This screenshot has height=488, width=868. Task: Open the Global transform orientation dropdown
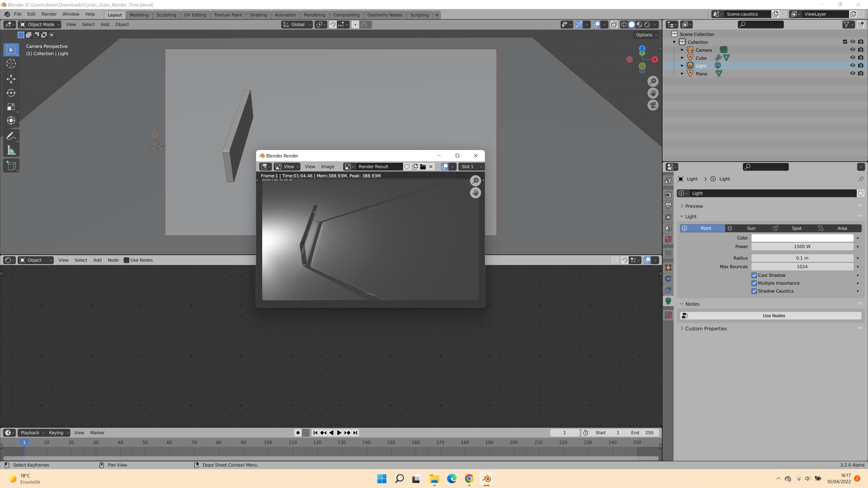click(x=297, y=24)
